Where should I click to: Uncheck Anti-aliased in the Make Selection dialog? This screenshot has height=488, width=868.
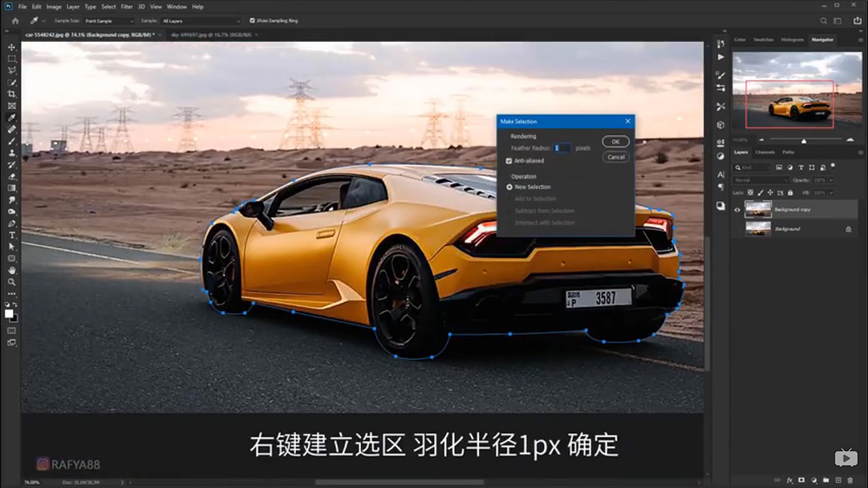(x=509, y=160)
